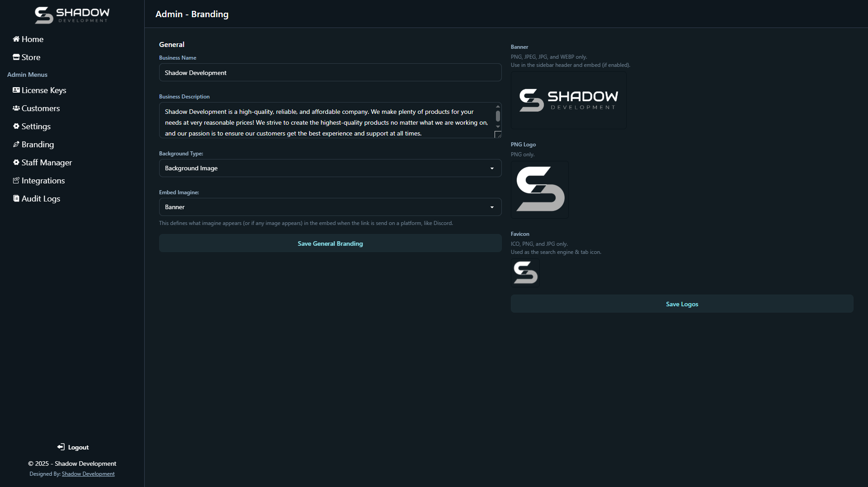Click the License Keys card icon
The width and height of the screenshot is (868, 487).
point(16,90)
